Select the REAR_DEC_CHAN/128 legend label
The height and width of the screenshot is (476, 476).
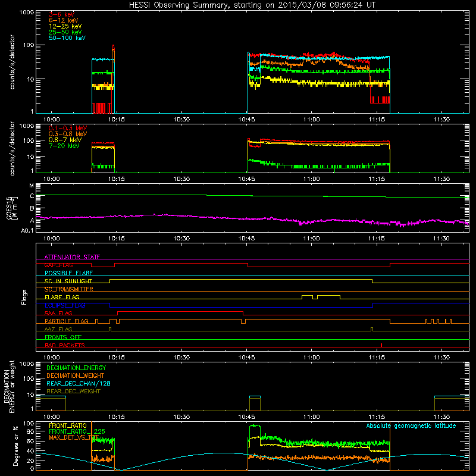[79, 383]
